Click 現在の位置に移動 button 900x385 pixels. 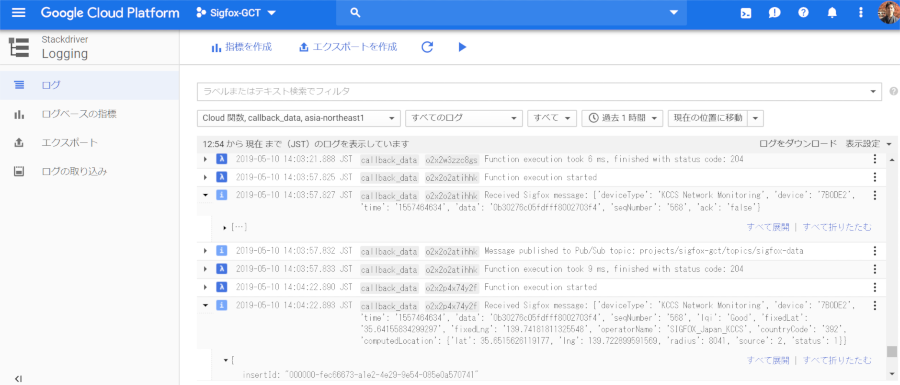[708, 118]
